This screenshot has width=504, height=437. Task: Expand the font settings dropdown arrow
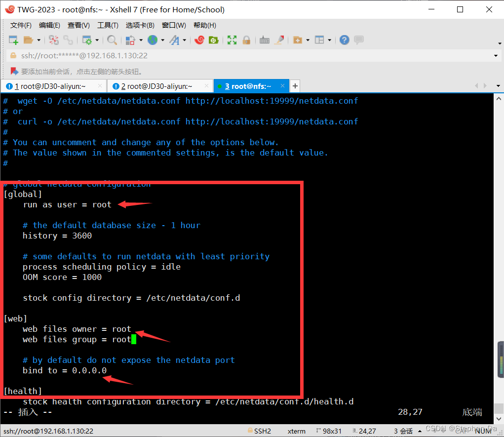coord(185,40)
